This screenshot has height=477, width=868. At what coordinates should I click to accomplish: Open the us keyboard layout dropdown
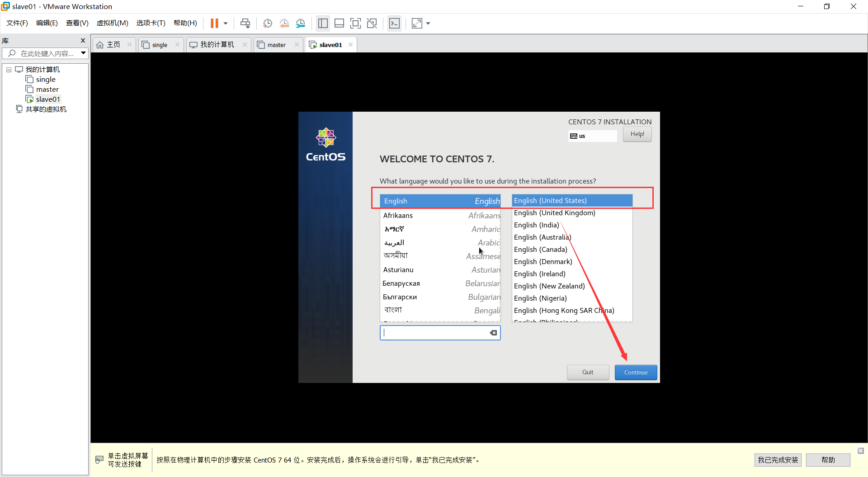(x=592, y=136)
